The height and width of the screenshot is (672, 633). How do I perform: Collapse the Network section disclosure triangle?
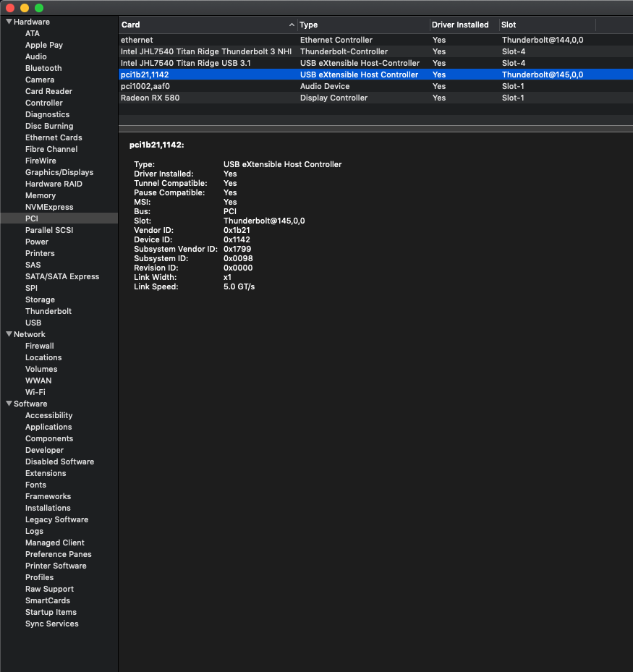pos(9,334)
